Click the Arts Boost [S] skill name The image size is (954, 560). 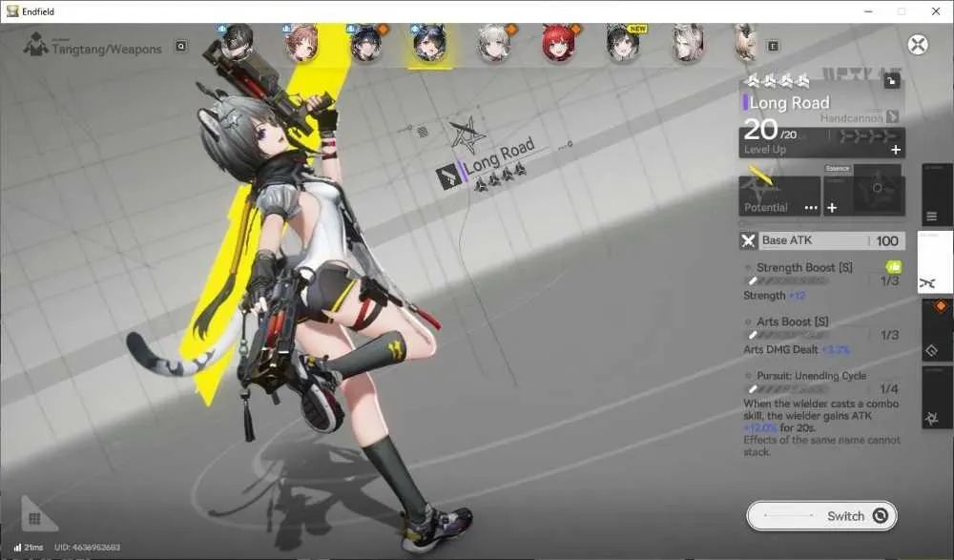tap(792, 321)
